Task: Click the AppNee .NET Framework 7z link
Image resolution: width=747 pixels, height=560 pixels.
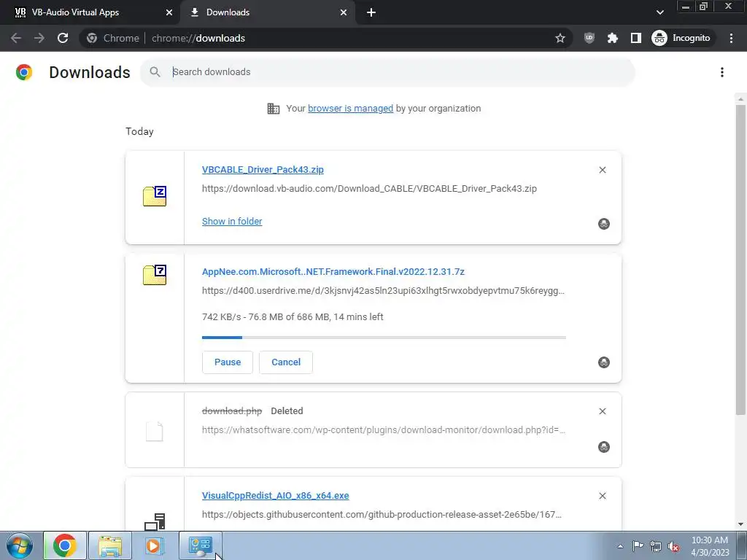Action: pos(333,272)
